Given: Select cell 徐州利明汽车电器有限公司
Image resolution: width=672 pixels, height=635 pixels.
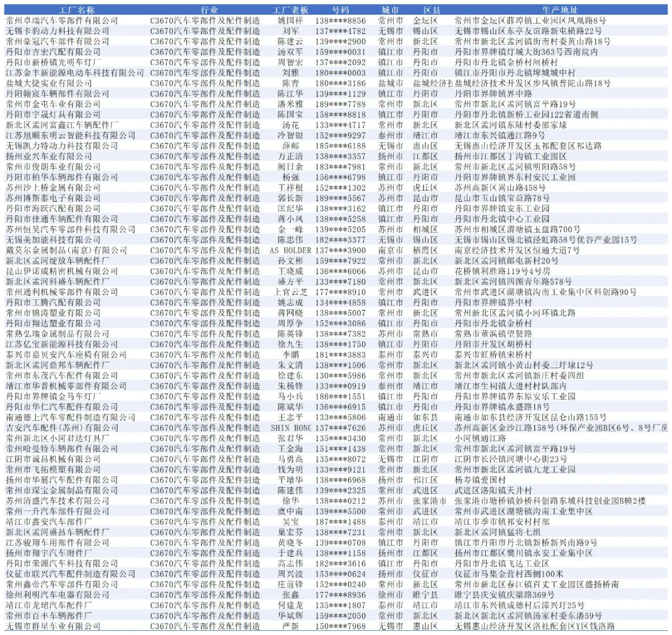Looking at the screenshot, I should (x=58, y=594).
